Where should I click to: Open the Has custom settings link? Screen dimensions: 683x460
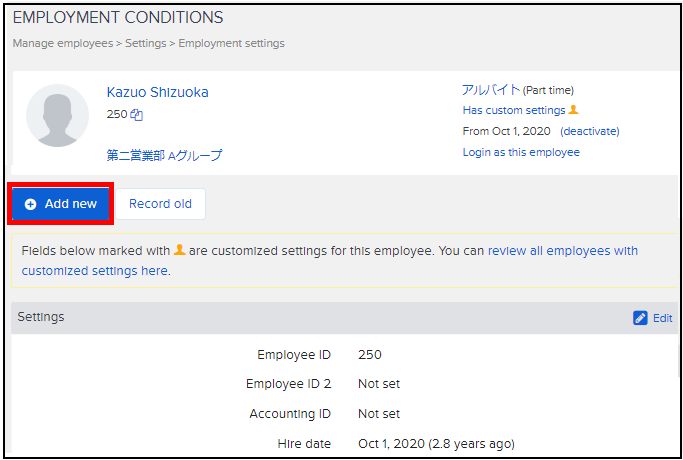514,110
